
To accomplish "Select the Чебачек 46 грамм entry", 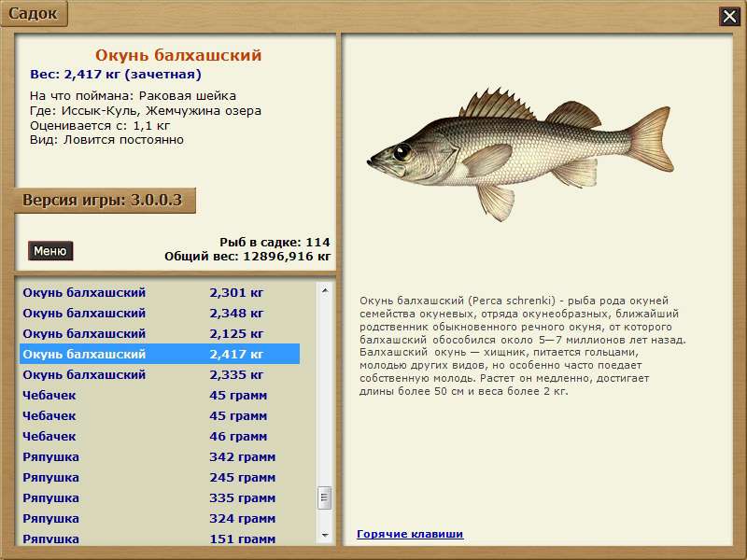I will point(159,436).
